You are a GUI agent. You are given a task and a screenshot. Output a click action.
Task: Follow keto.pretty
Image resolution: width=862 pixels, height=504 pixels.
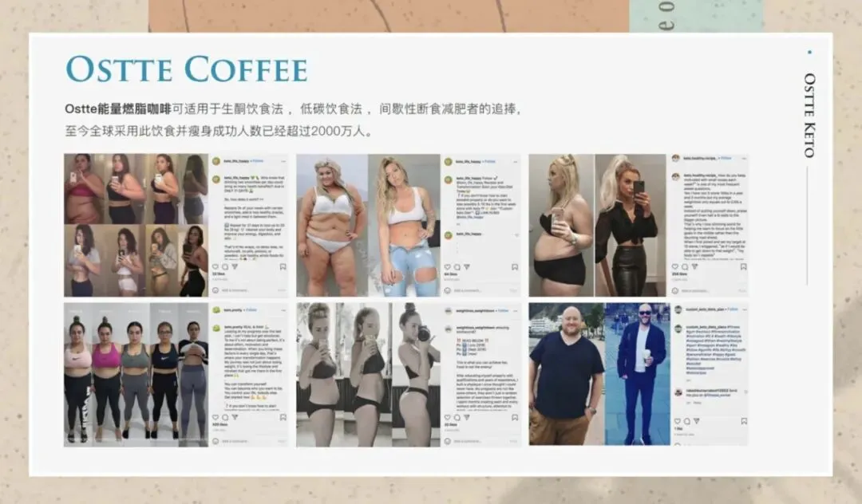(x=251, y=310)
